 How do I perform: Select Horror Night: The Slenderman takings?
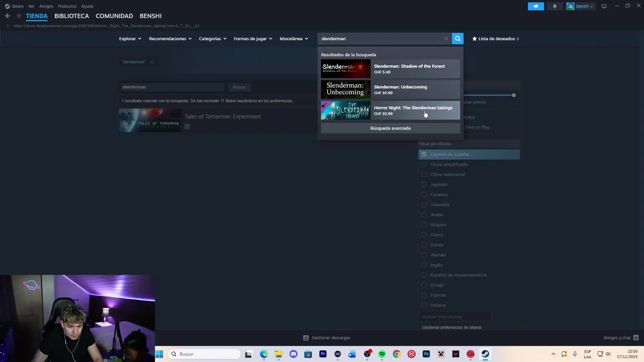click(390, 110)
